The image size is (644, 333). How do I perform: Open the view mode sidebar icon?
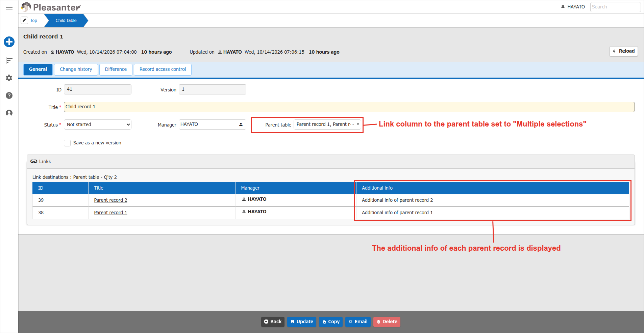[9, 60]
